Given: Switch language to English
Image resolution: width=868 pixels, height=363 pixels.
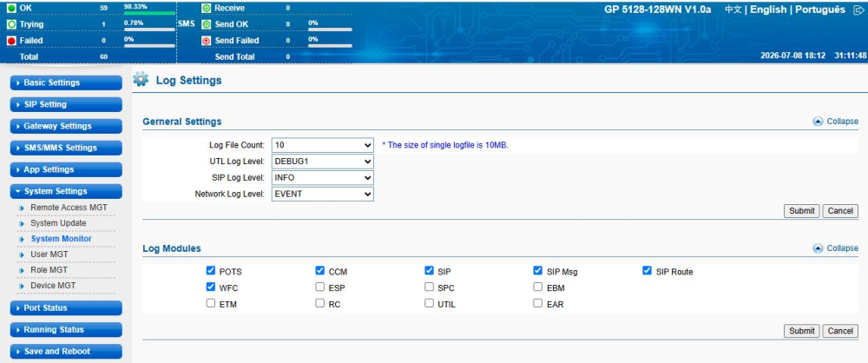Looking at the screenshot, I should tap(768, 10).
